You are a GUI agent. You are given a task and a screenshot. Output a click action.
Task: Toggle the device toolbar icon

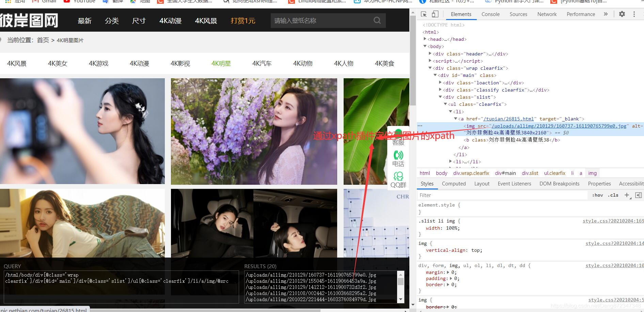click(x=435, y=14)
